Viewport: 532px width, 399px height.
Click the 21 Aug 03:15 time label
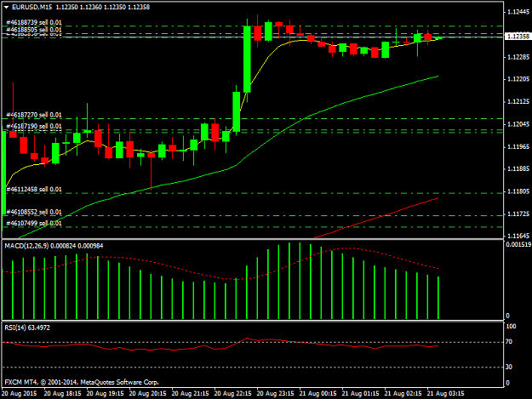click(445, 394)
